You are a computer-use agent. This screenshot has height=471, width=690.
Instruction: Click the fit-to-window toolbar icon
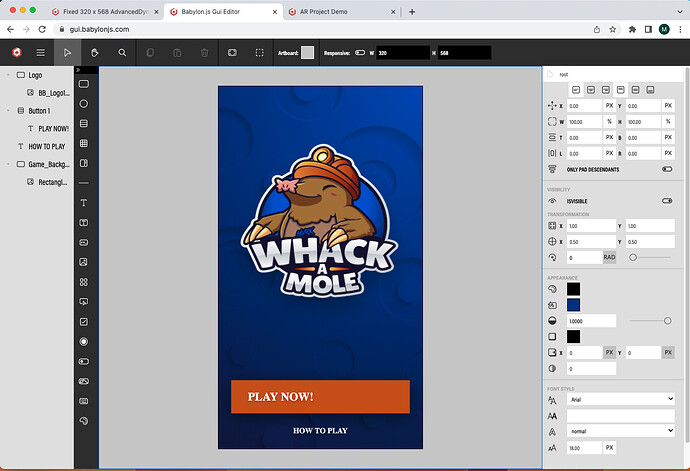(x=232, y=53)
